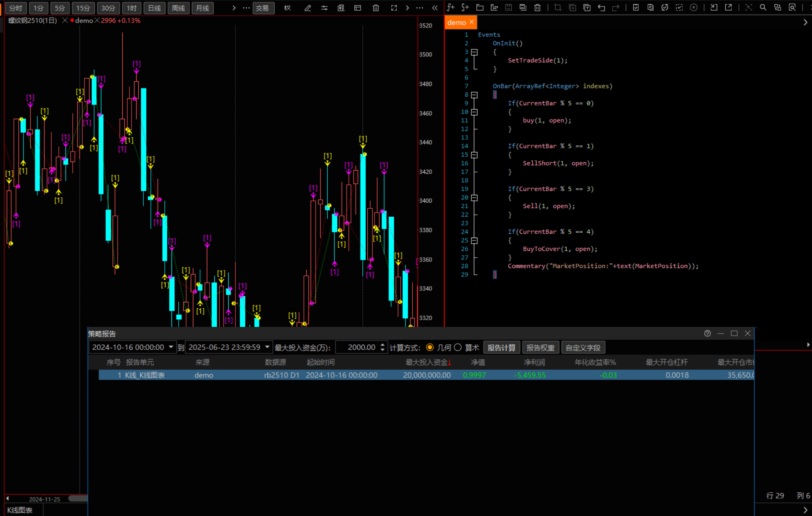Open end date dropdown 2025-06-23
The image size is (812, 516).
(x=267, y=347)
